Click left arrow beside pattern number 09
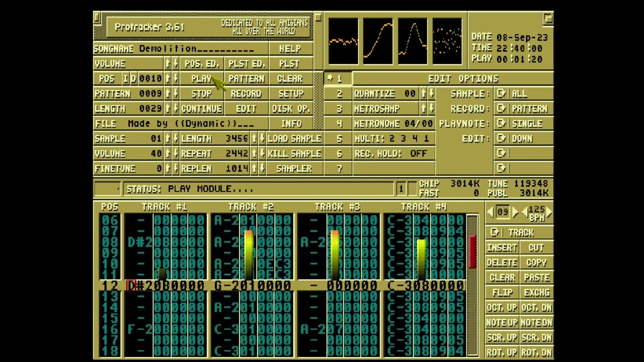 491,212
